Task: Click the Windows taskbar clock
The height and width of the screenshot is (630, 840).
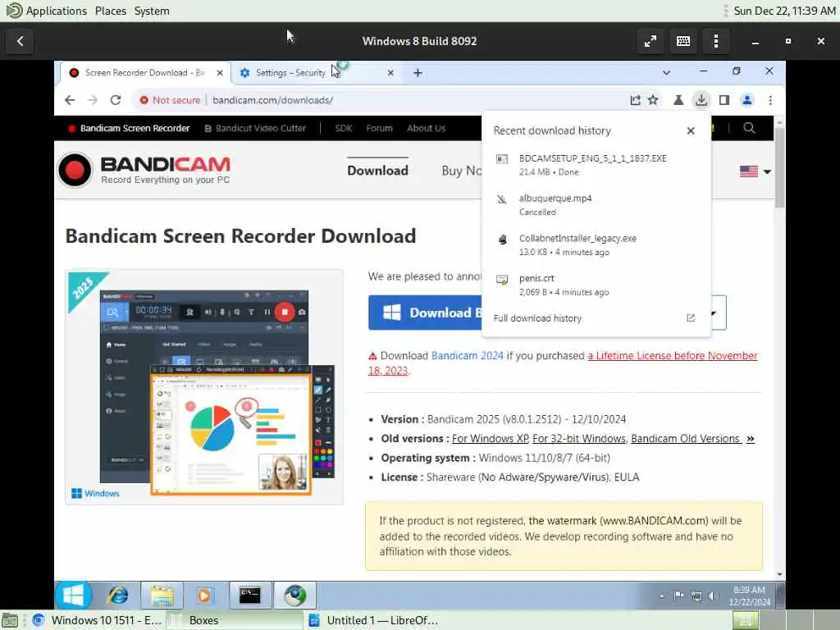Action: click(x=749, y=596)
